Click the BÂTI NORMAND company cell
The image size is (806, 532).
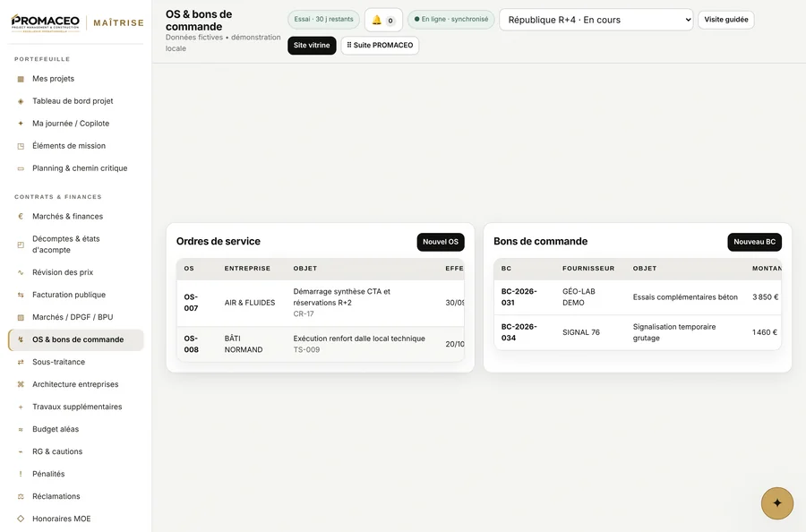(x=244, y=344)
